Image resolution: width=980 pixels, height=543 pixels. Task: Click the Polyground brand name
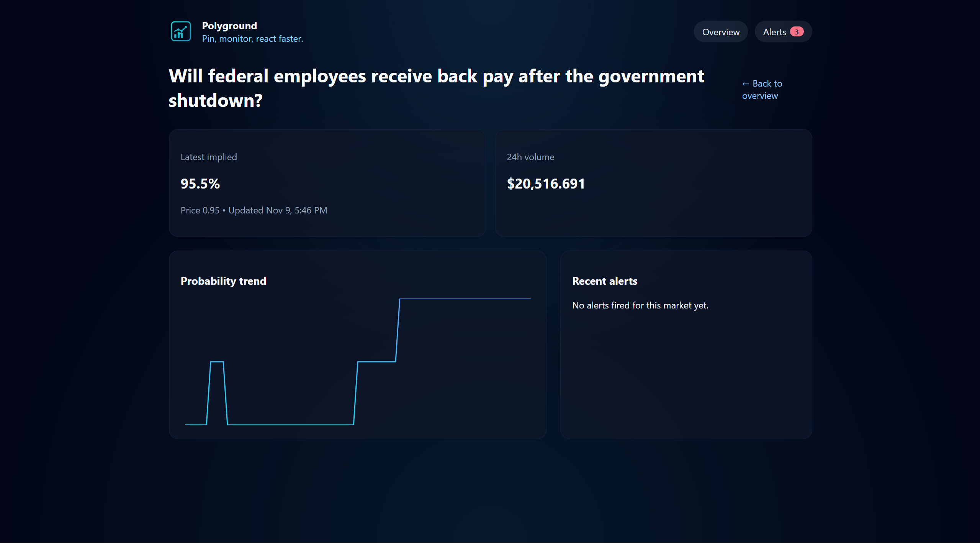pyautogui.click(x=229, y=26)
